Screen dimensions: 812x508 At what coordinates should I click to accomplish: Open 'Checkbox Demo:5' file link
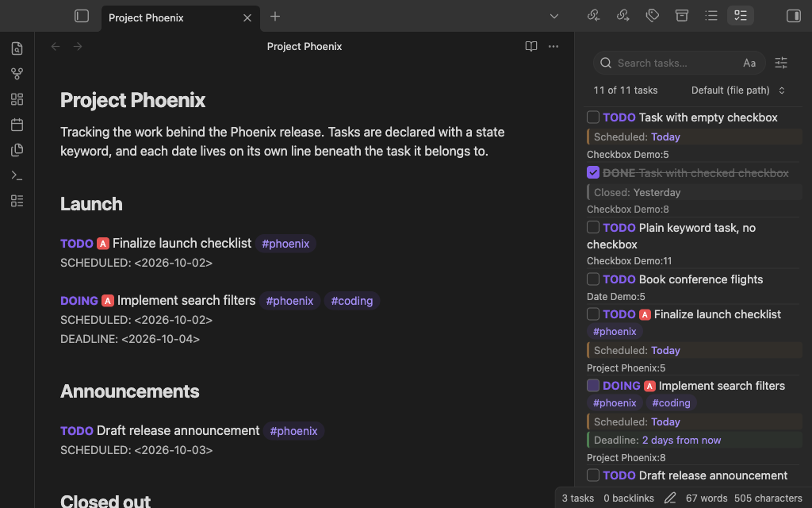pos(628,155)
